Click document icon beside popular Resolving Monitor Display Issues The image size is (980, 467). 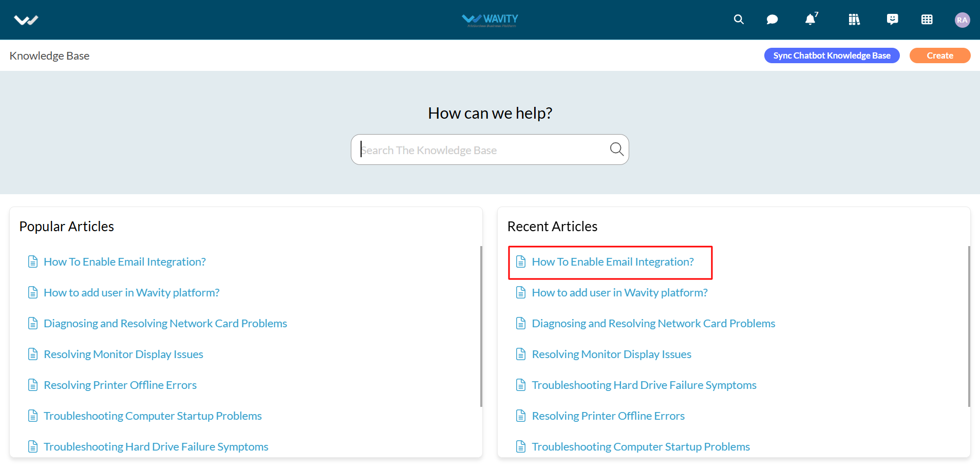33,354
